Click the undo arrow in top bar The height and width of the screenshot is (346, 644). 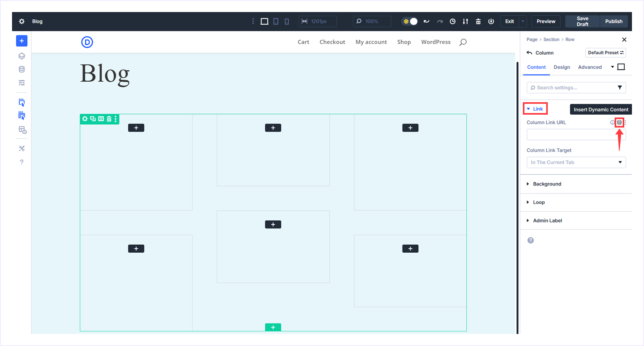tap(426, 21)
